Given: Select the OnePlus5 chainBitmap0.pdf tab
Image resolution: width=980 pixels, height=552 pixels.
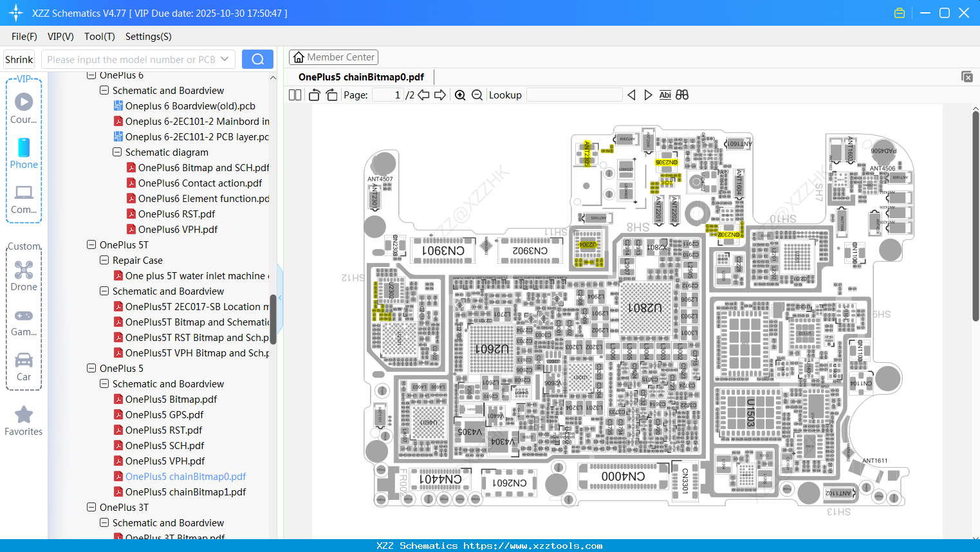Looking at the screenshot, I should 361,77.
